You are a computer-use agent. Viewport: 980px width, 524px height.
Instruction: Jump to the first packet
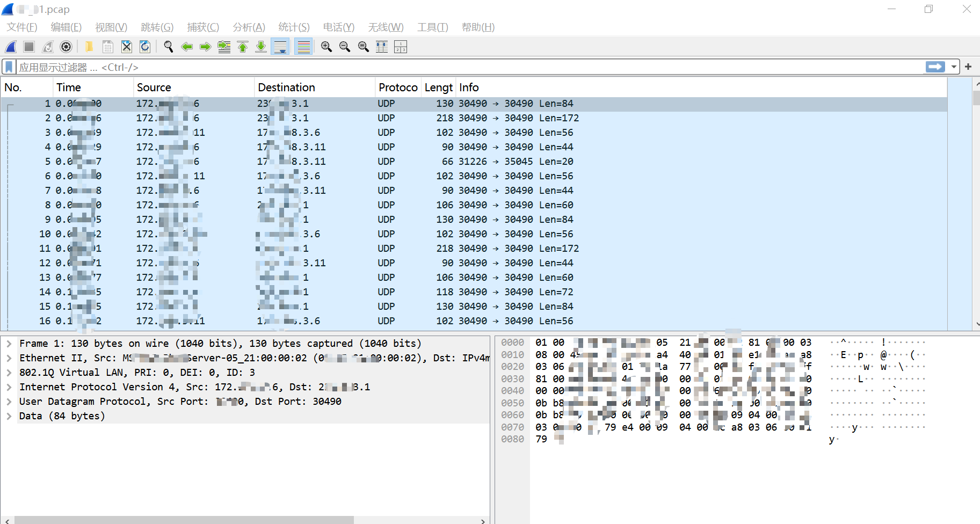pyautogui.click(x=243, y=47)
